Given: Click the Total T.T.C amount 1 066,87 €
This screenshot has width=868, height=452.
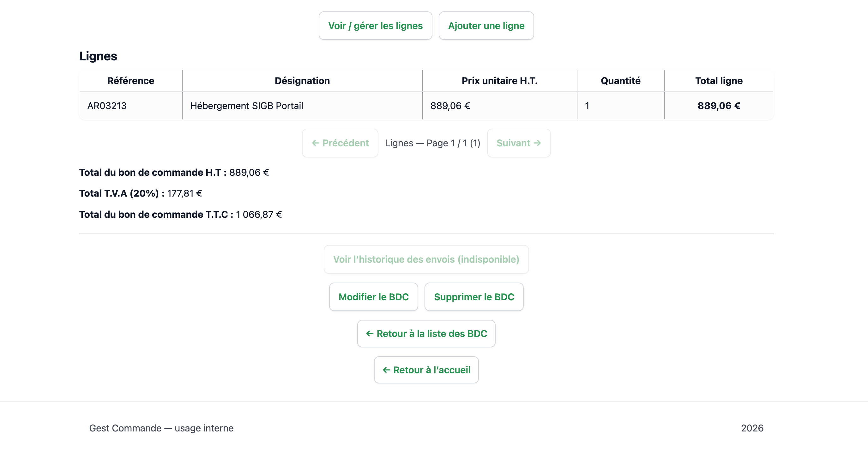Looking at the screenshot, I should tap(259, 215).
